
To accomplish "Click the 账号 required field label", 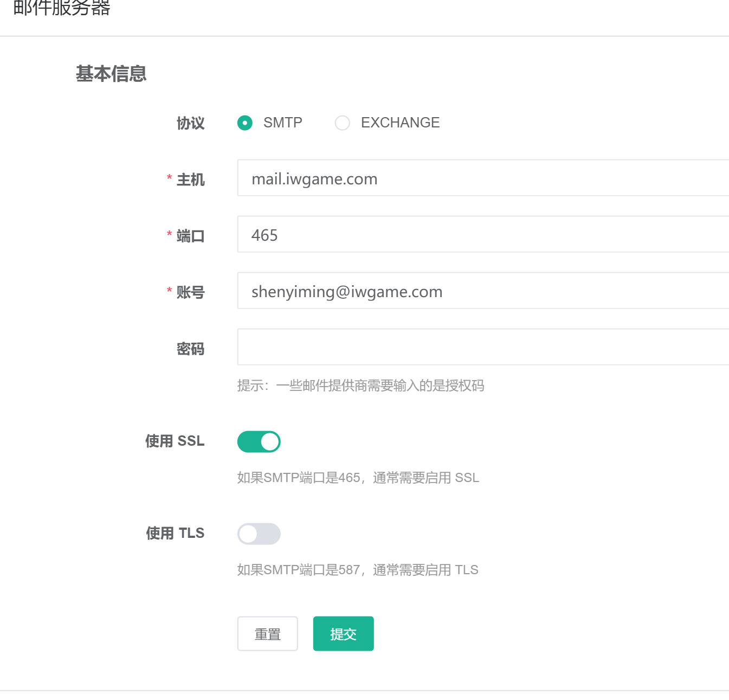I will (191, 292).
